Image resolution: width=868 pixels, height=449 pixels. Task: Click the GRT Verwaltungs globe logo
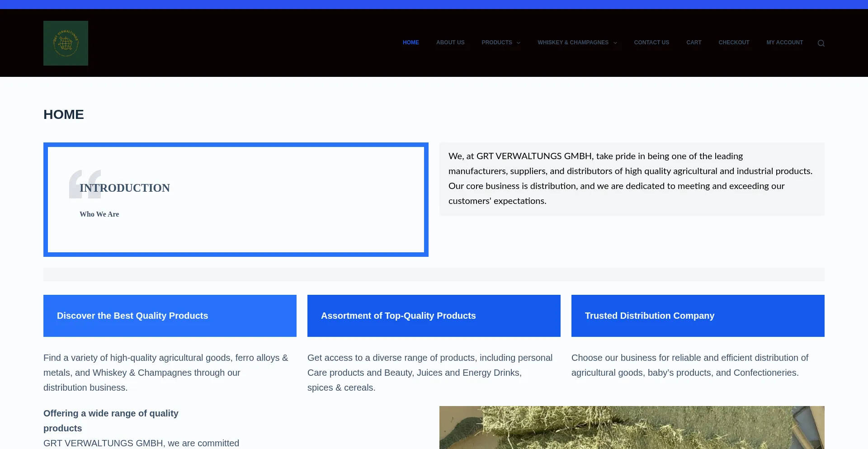(x=66, y=43)
